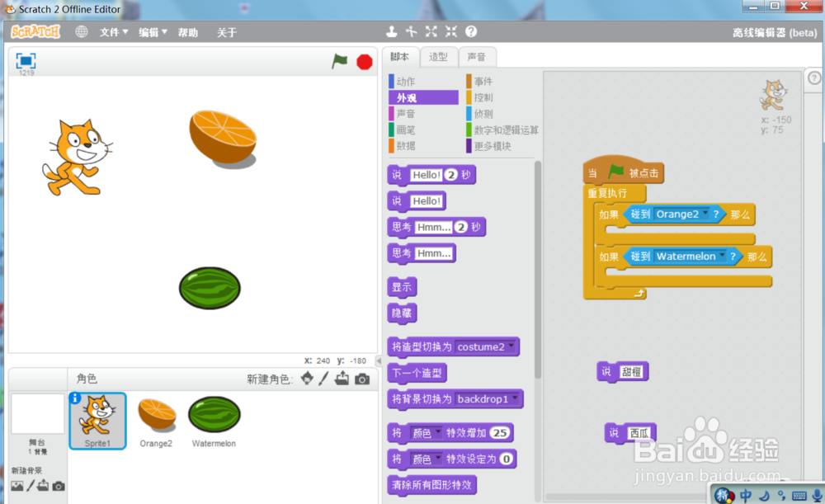
Task: Upload sprite from file icon
Action: point(342,379)
